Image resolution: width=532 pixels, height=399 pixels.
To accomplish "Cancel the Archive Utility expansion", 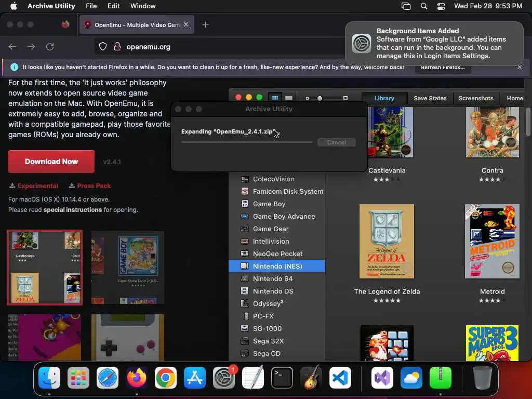I will tap(337, 142).
